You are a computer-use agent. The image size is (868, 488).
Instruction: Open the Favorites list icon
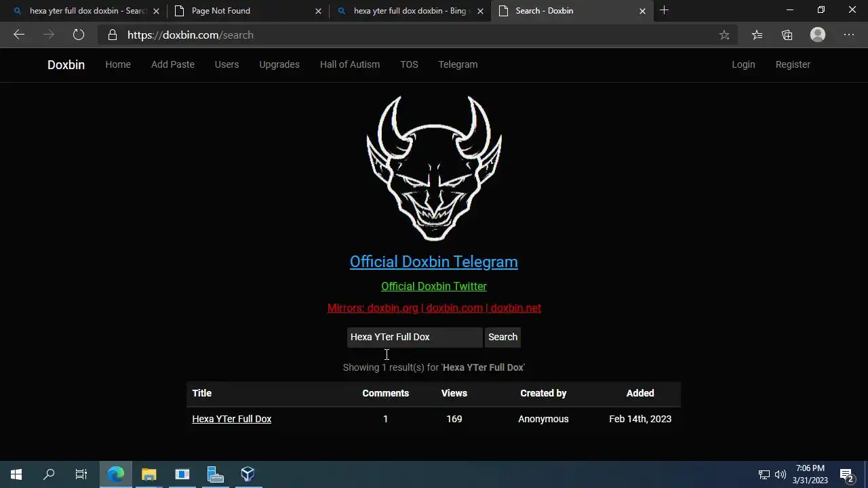click(x=757, y=35)
